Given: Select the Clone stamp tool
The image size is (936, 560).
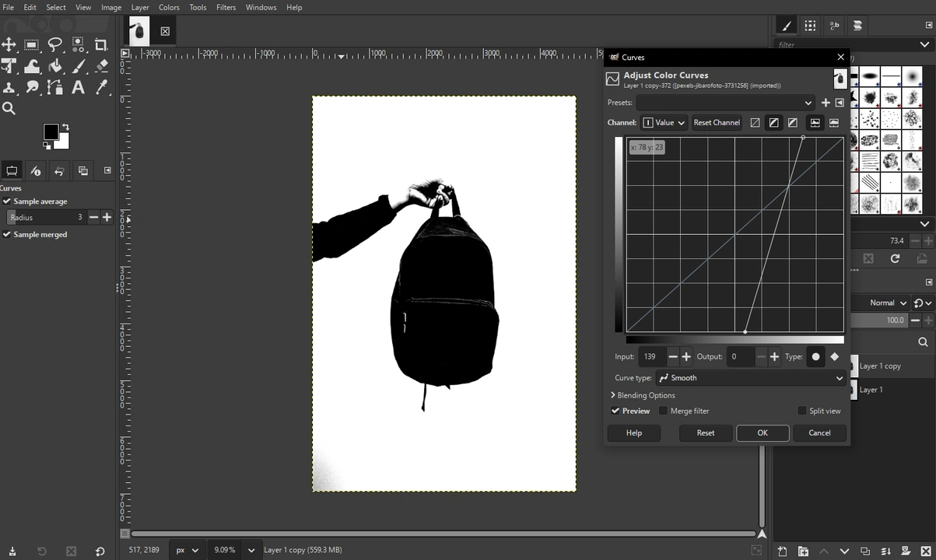Looking at the screenshot, I should pyautogui.click(x=9, y=88).
